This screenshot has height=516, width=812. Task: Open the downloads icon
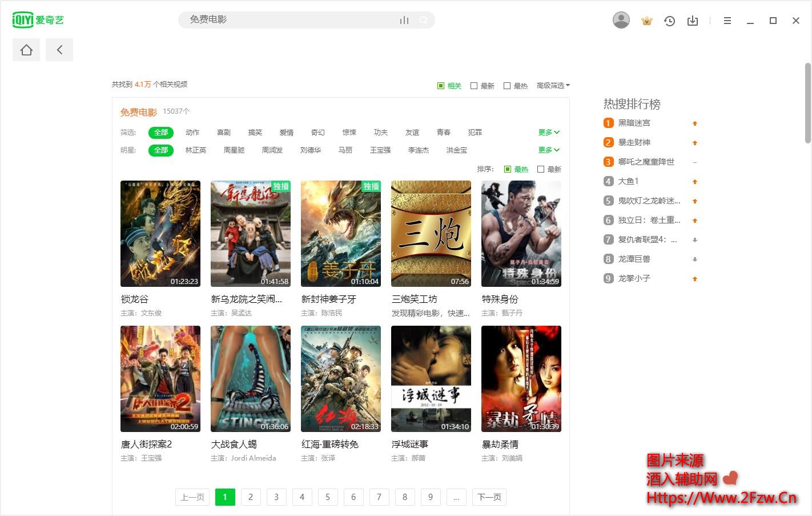tap(693, 21)
